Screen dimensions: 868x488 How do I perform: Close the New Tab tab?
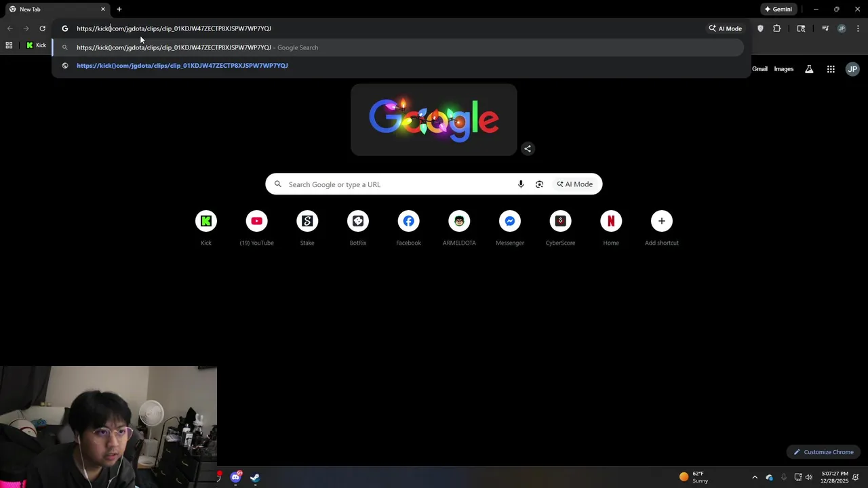tap(103, 9)
